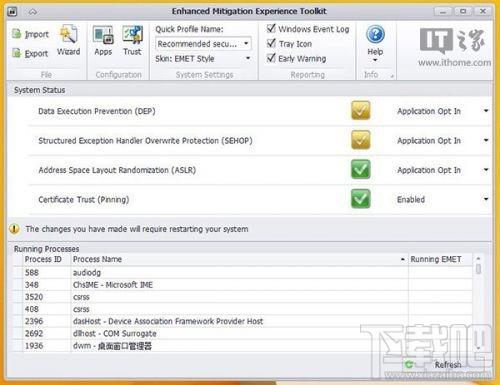500x385 pixels.
Task: Click the Data Execution Prevention (DEP) label
Action: [97, 111]
